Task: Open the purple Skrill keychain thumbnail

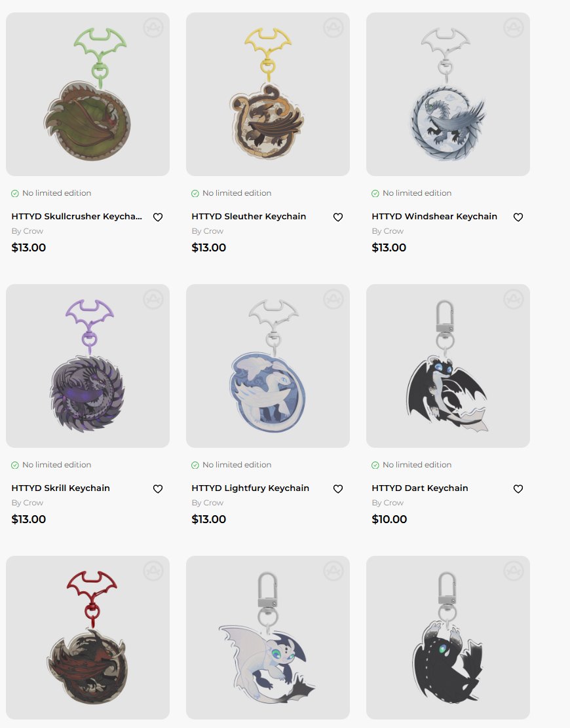Action: tap(88, 366)
